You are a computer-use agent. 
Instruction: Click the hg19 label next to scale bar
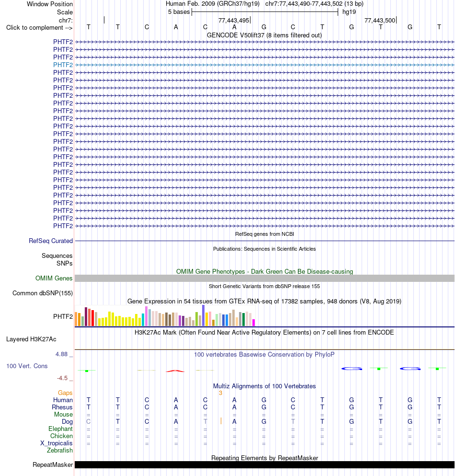point(349,12)
